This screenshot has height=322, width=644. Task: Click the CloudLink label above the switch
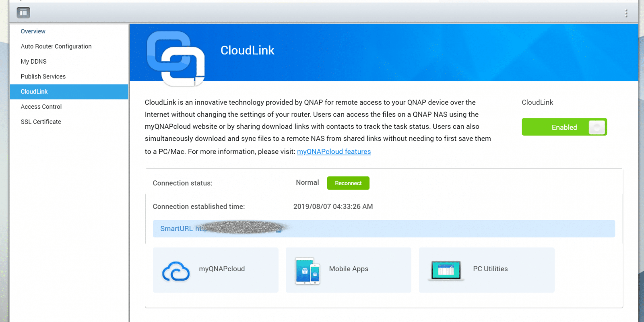(537, 102)
